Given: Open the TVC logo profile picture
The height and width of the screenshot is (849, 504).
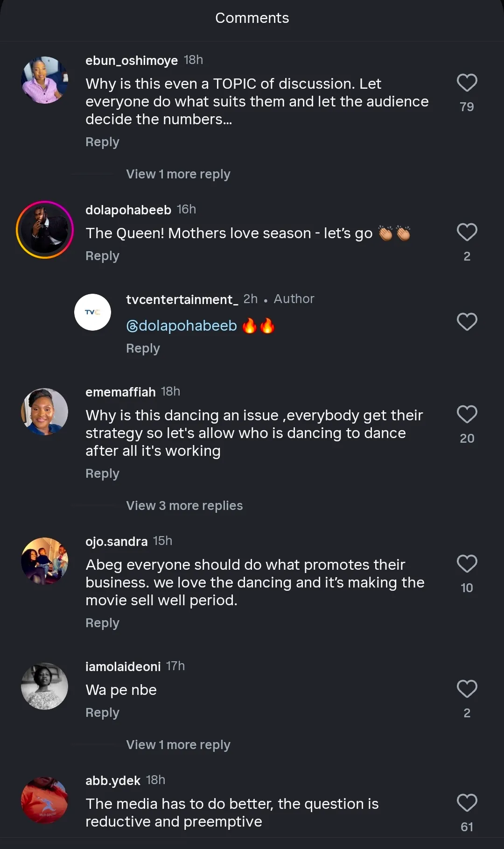Looking at the screenshot, I should click(92, 312).
